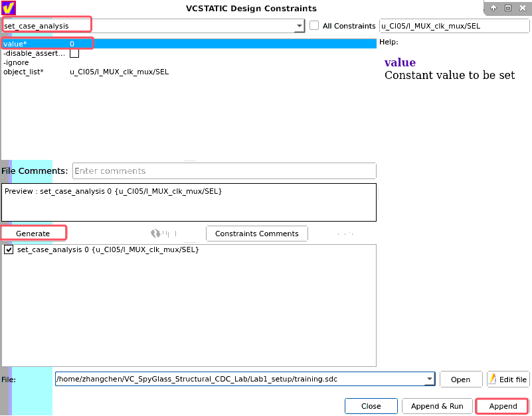Click the File Comments input field

click(x=224, y=171)
